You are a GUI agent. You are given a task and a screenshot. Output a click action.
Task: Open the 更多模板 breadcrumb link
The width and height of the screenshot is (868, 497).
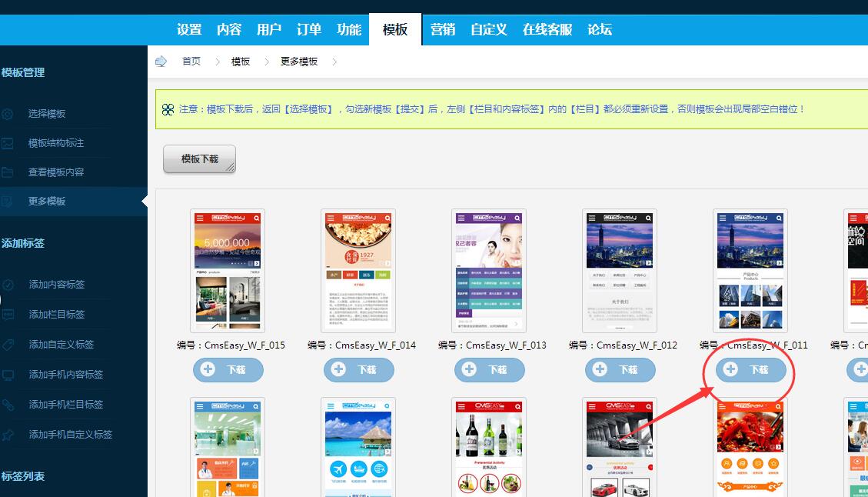point(298,62)
